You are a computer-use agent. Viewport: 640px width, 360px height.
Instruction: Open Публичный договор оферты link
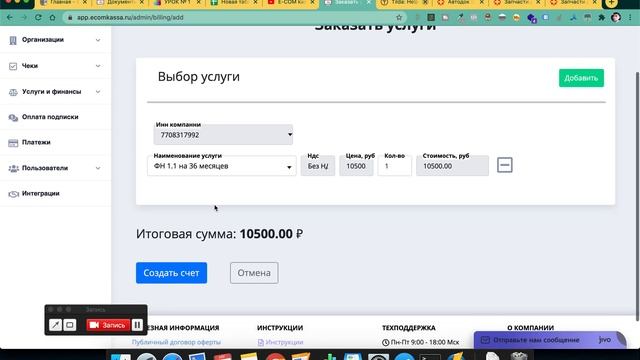click(176, 342)
